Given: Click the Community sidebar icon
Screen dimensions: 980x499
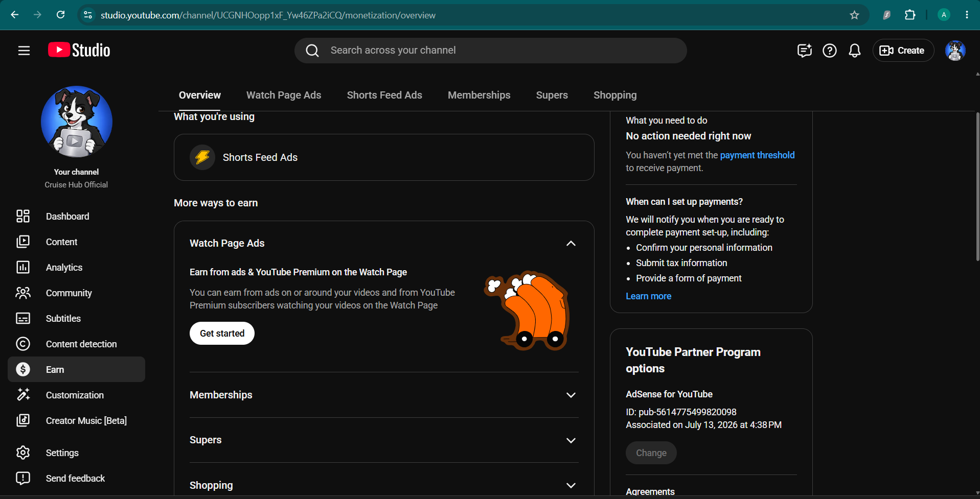Looking at the screenshot, I should click(23, 293).
